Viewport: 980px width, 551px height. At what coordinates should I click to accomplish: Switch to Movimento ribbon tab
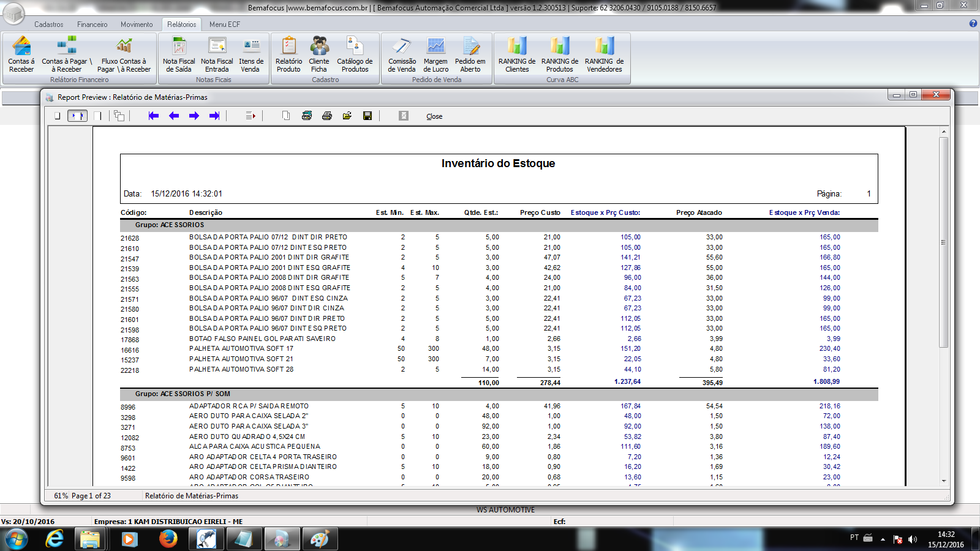point(137,24)
